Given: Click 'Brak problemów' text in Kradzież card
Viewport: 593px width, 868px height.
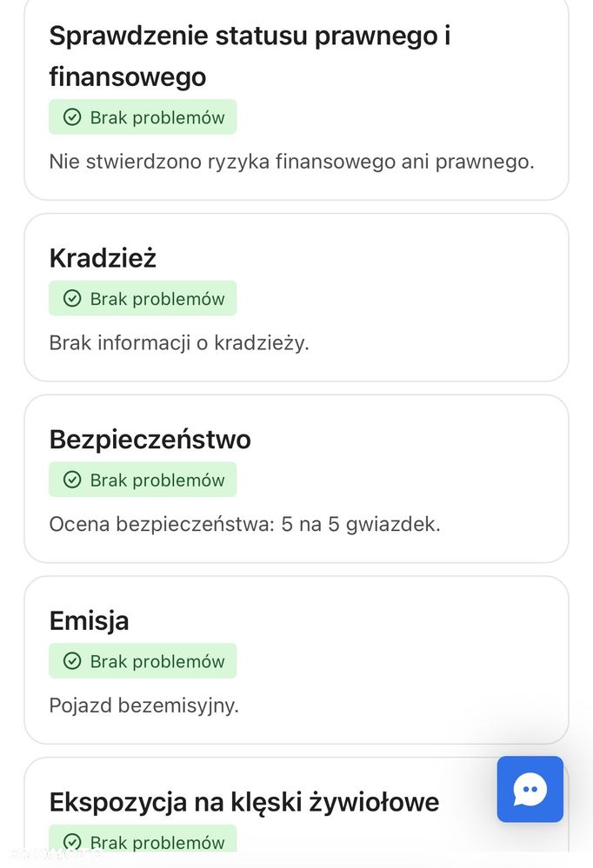Looking at the screenshot, I should point(157,299).
